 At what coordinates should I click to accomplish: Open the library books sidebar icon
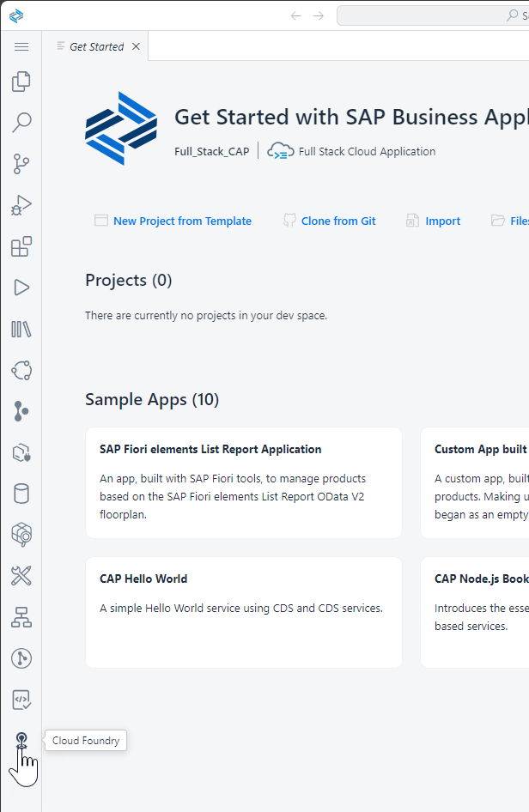21,329
